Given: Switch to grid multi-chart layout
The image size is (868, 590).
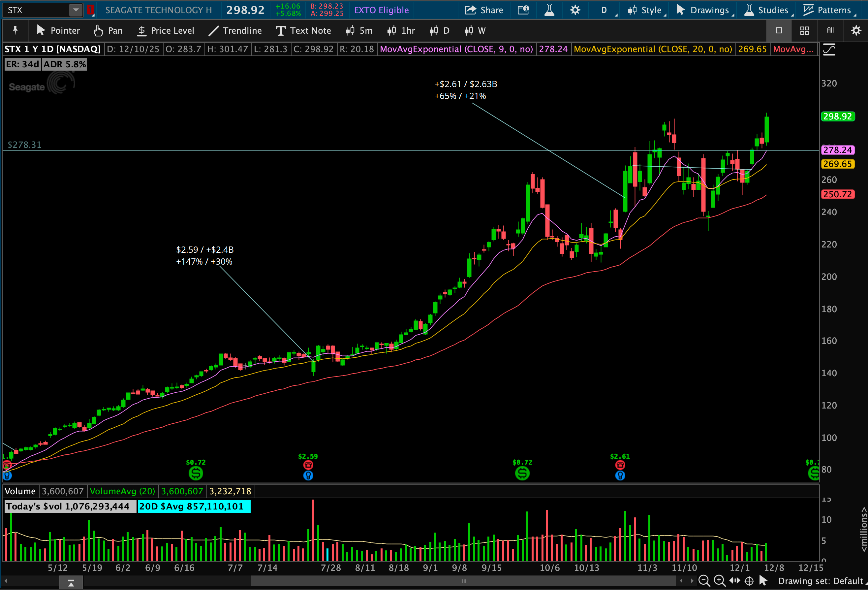Looking at the screenshot, I should coord(804,31).
